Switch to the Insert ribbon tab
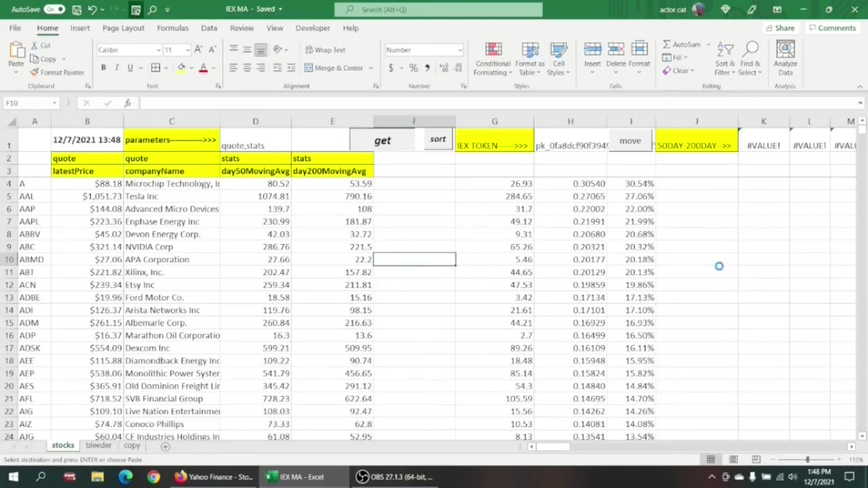Screen dimensions: 868x488 tap(80, 28)
